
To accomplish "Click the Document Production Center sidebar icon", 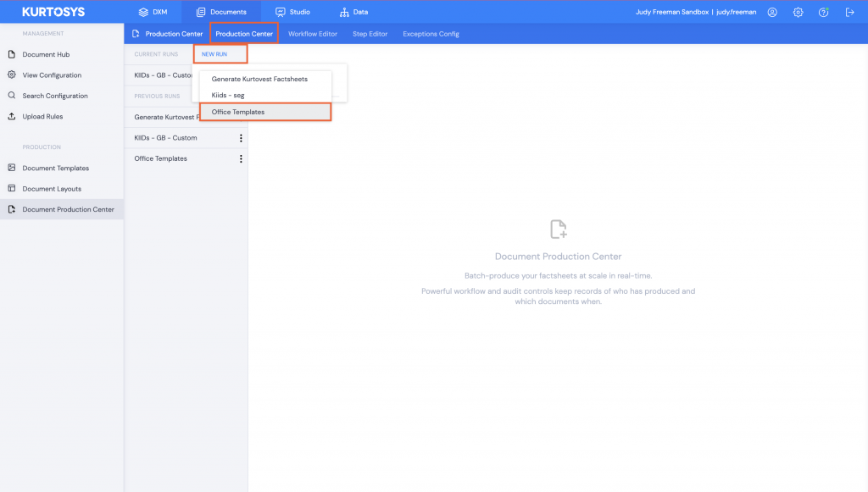I will pos(12,209).
